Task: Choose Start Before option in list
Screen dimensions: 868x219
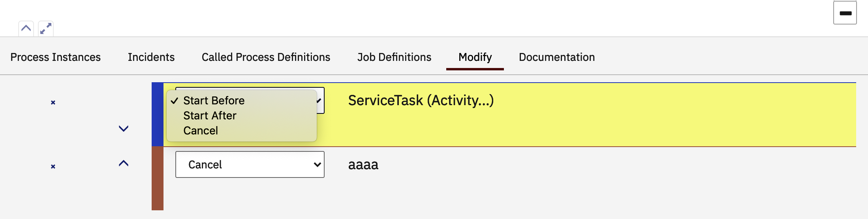Action: [214, 100]
